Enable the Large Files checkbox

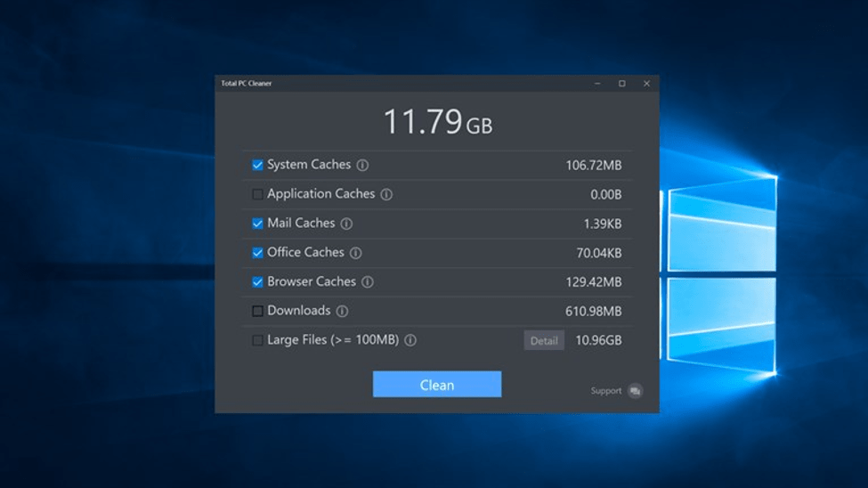click(257, 340)
